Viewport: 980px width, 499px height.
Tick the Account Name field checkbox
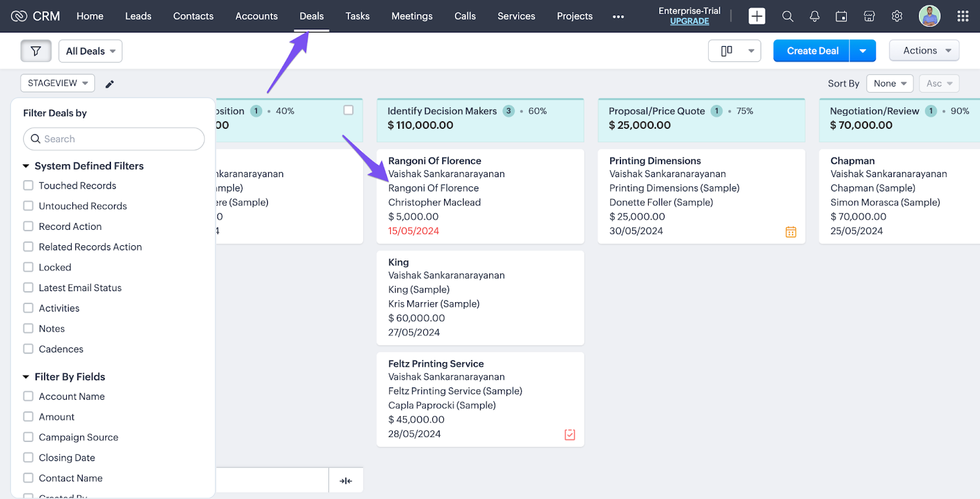(28, 397)
